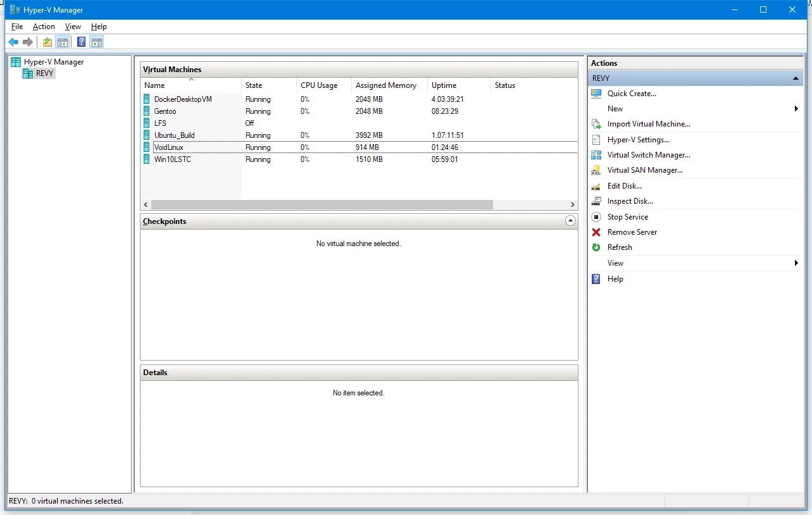The image size is (812, 515).
Task: Expand the New submenu arrow
Action: [796, 109]
